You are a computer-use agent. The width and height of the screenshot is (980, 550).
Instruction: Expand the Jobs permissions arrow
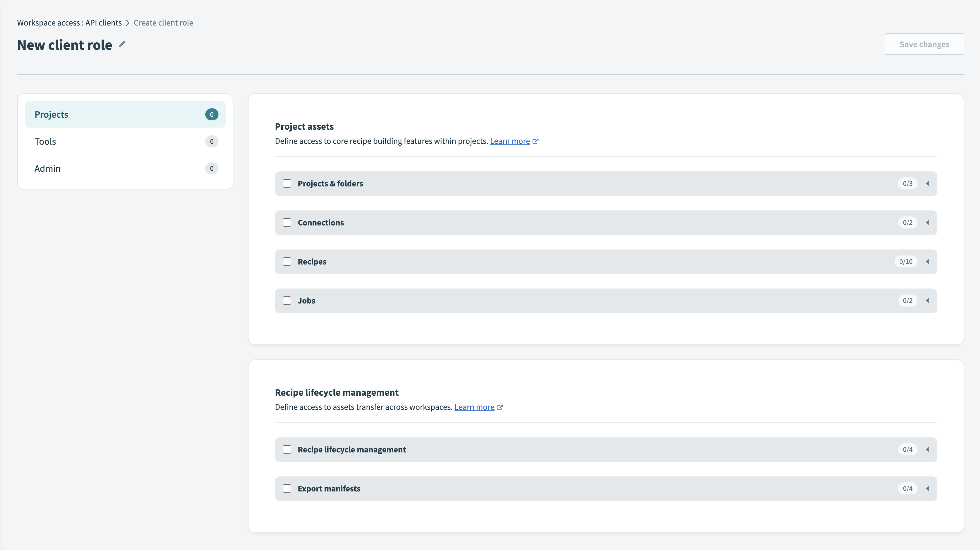[x=927, y=301]
